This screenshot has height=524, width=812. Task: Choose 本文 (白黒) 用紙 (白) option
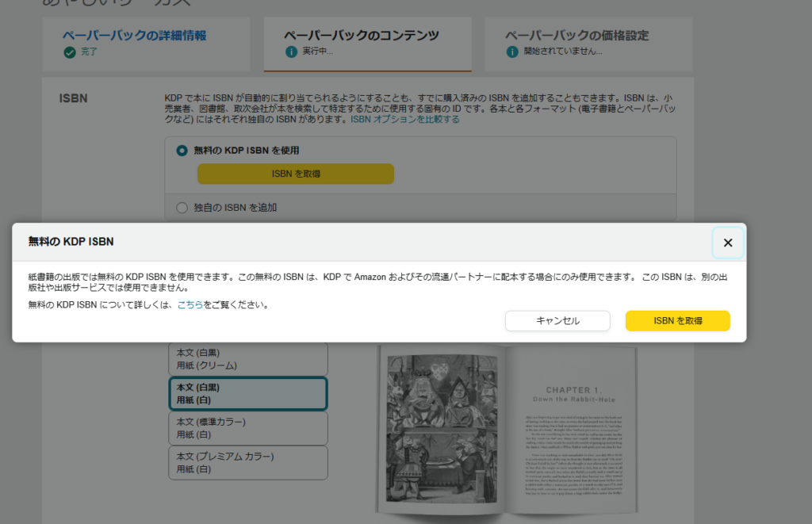[x=248, y=393]
